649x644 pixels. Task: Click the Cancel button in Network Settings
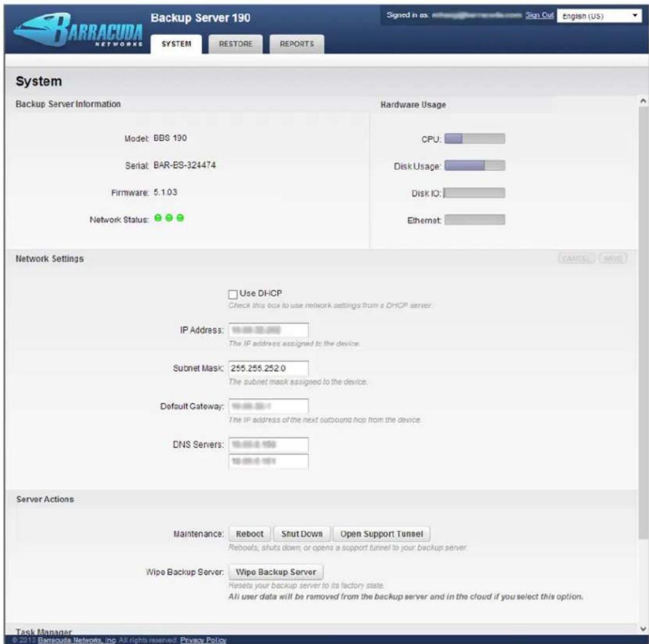pyautogui.click(x=577, y=258)
